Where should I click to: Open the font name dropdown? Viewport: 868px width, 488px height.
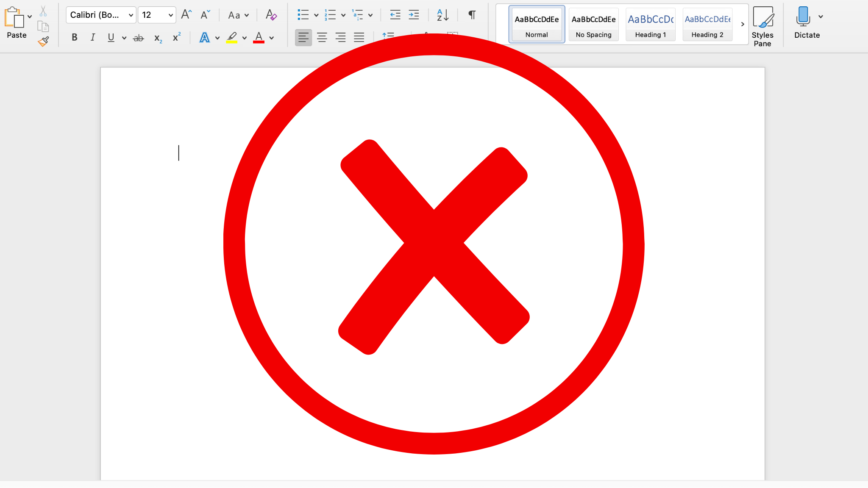pyautogui.click(x=131, y=15)
